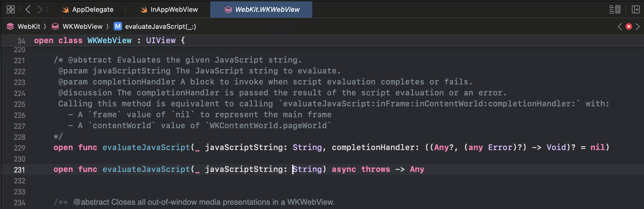Image resolution: width=644 pixels, height=209 pixels.
Task: Click the throws keyword on line 231
Action: click(x=375, y=169)
